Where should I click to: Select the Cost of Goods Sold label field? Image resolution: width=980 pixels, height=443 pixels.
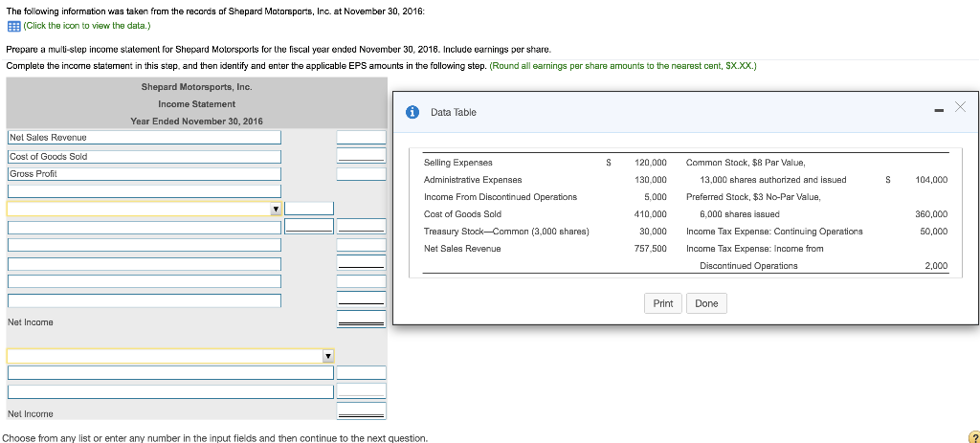(x=144, y=156)
